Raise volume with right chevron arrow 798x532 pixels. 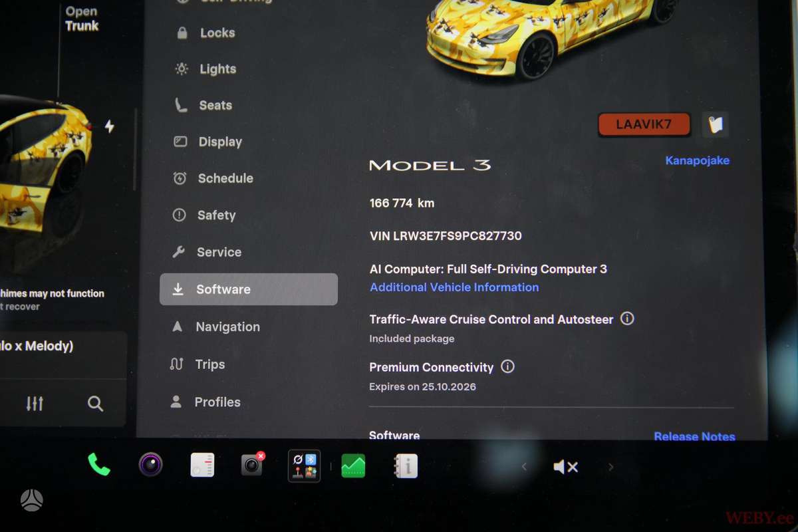(x=610, y=467)
